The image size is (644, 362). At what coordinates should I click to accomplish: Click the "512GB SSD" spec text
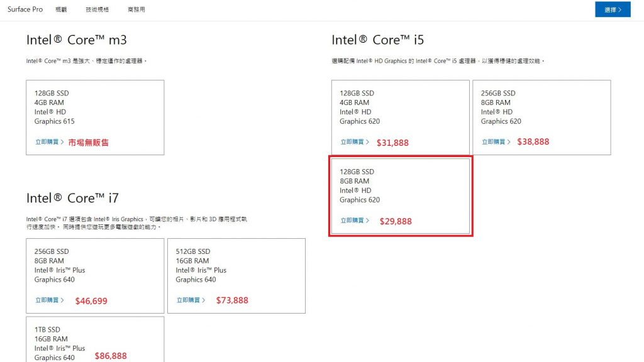pyautogui.click(x=193, y=251)
